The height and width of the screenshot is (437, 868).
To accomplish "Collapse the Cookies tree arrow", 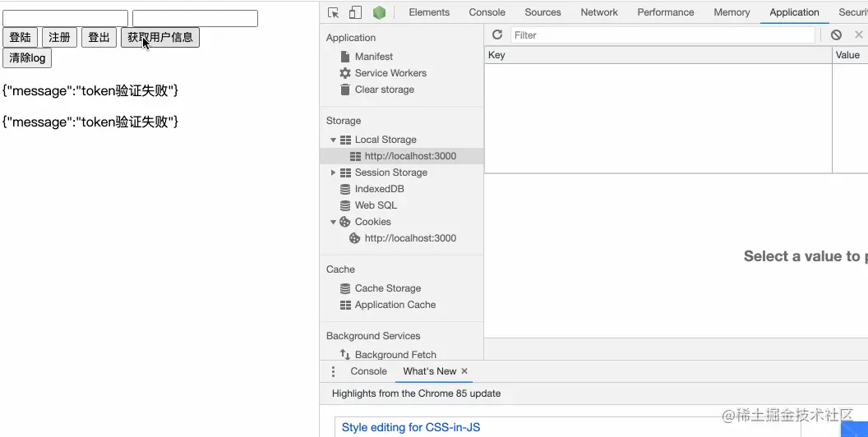I will [x=333, y=222].
